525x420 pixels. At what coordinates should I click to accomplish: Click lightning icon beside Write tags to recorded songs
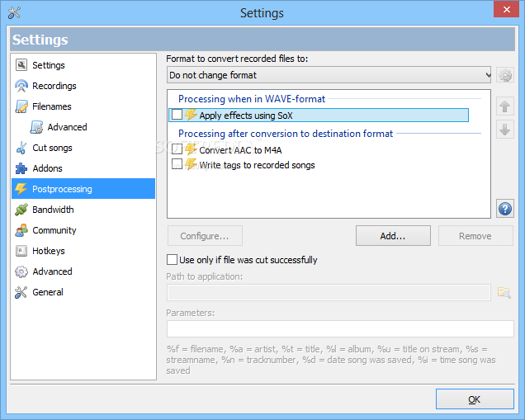tap(191, 164)
